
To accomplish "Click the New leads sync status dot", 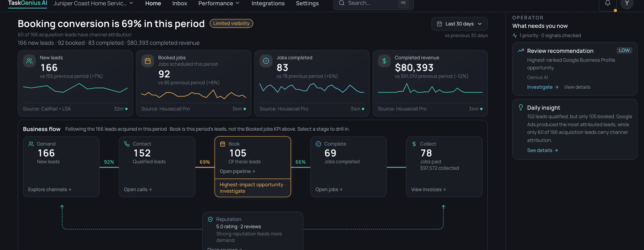I will pos(126,109).
